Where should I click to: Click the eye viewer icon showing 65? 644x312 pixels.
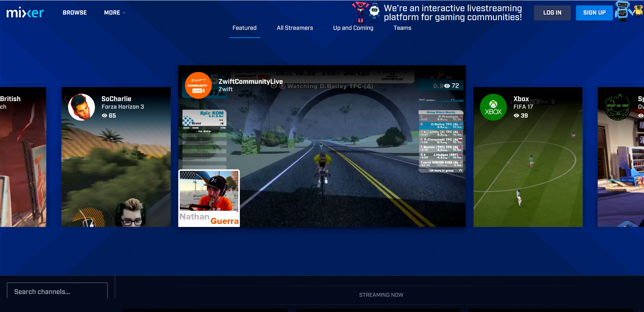pos(104,116)
